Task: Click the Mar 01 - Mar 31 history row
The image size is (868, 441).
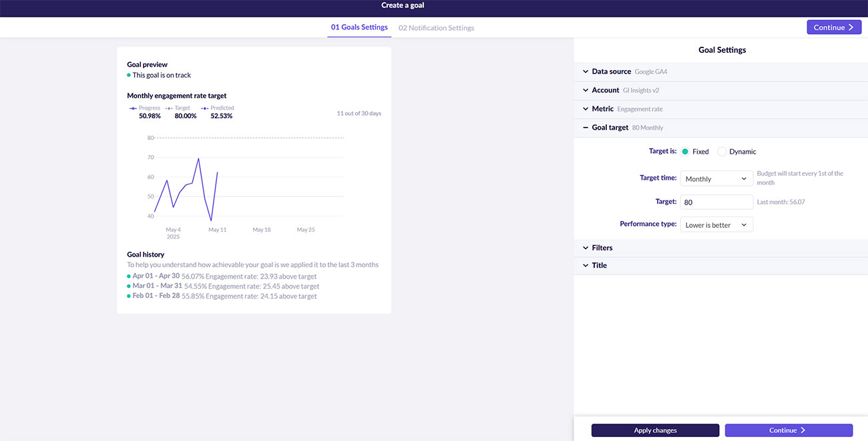Action: 223,286
